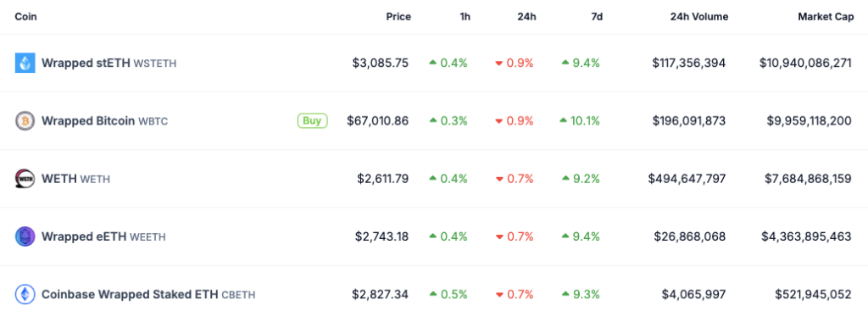Open the Wrapped eETH WEETH link
The image size is (868, 322).
103,236
